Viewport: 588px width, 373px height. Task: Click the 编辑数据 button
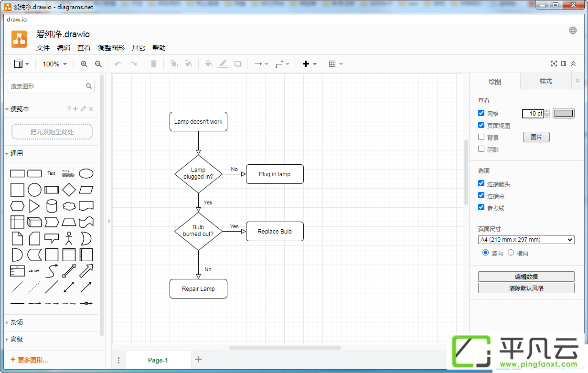point(526,277)
